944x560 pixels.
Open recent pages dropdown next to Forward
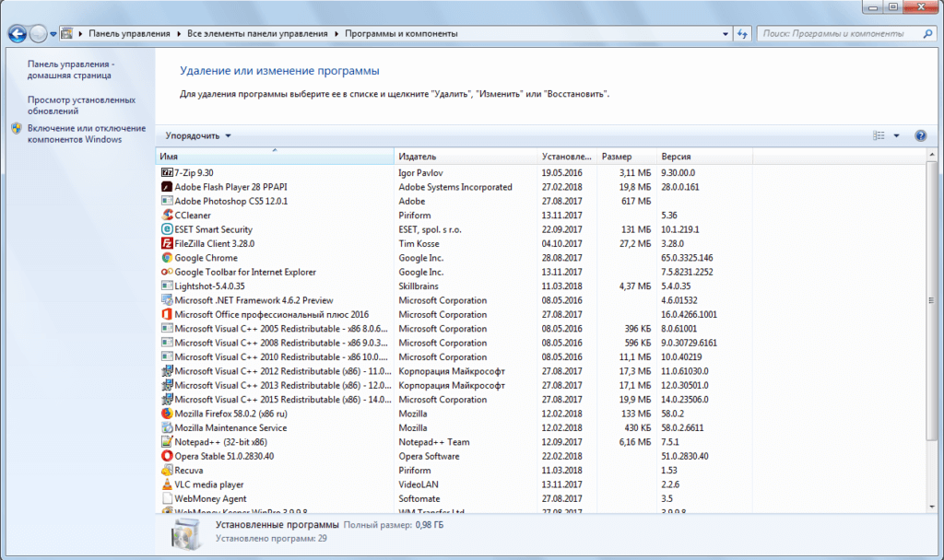tap(53, 34)
